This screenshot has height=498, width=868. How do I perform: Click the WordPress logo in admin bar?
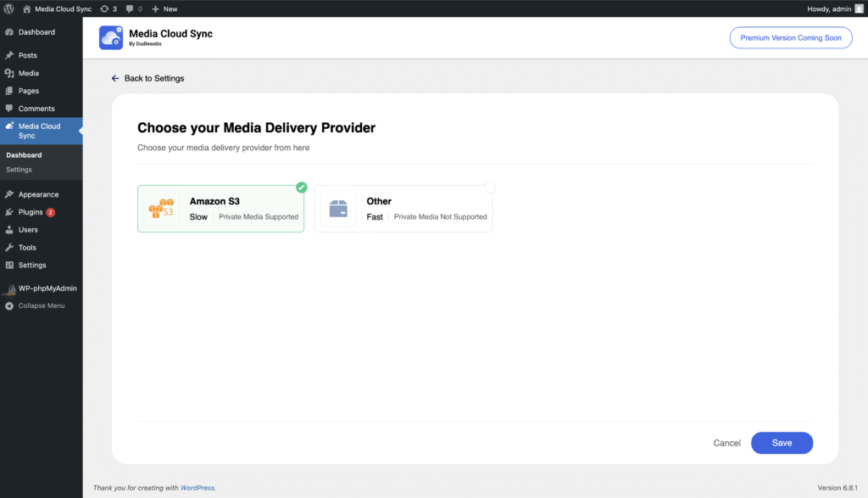point(9,8)
